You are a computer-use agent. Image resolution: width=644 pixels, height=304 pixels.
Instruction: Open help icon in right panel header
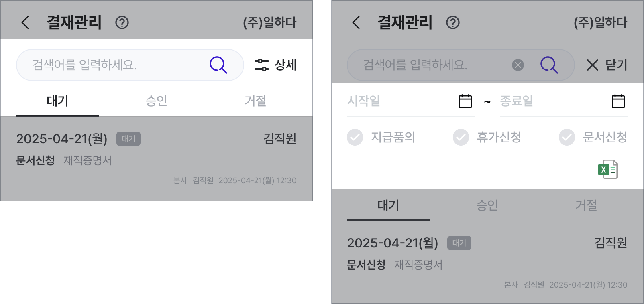pyautogui.click(x=453, y=22)
